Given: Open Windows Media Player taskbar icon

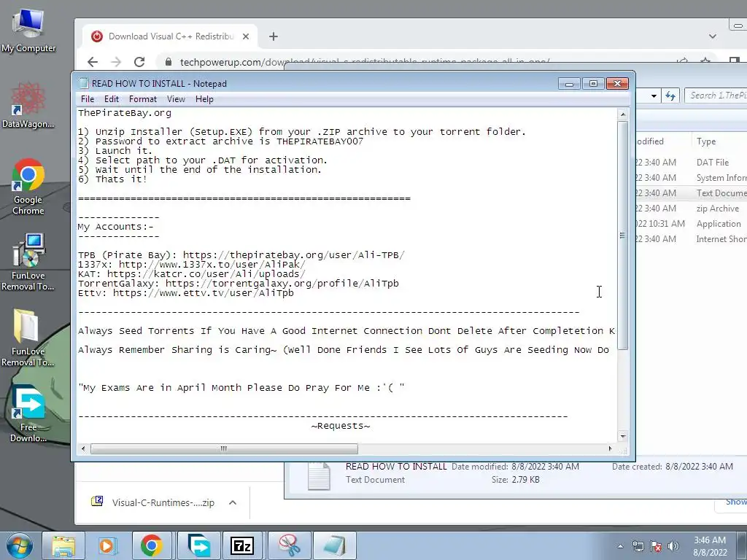Looking at the screenshot, I should click(107, 545).
